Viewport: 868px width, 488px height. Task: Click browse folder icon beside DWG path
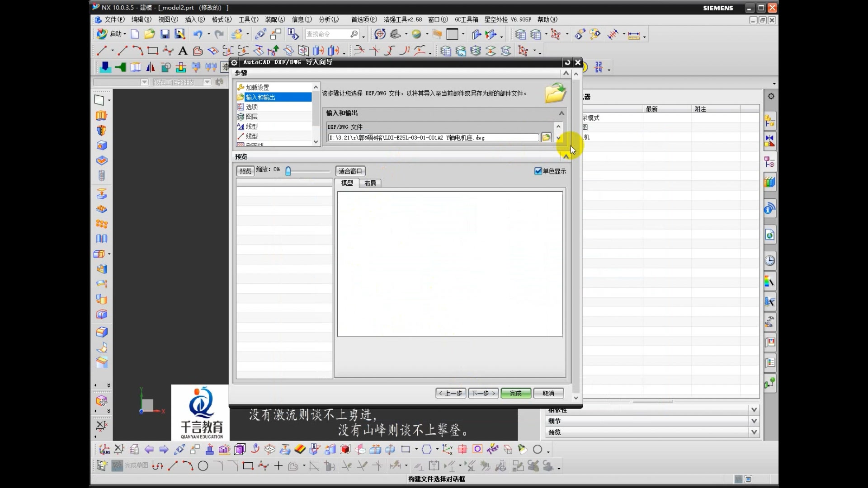point(546,137)
